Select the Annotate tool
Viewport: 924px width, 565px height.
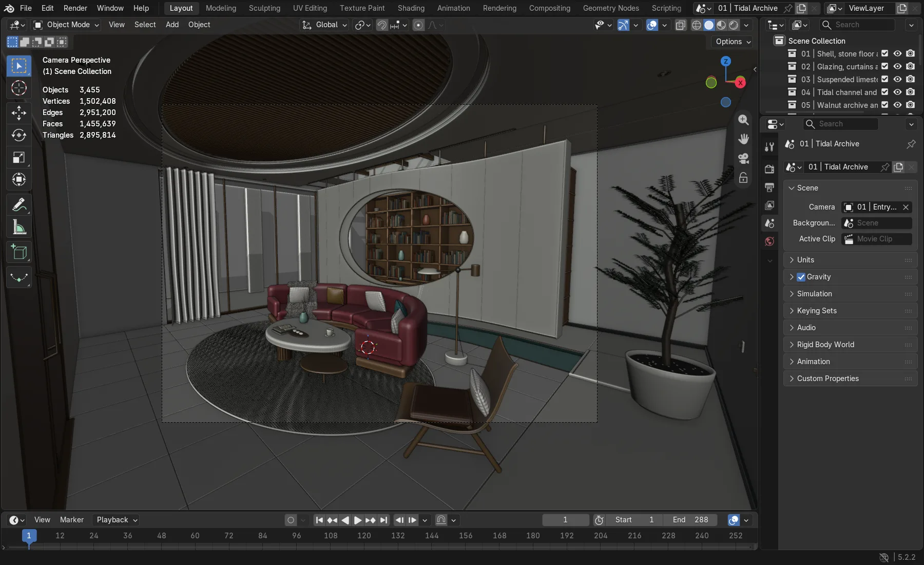[x=19, y=205]
